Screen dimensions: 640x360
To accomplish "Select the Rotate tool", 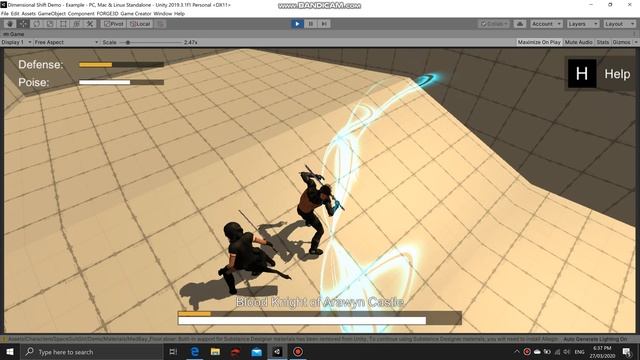I will tap(37, 24).
